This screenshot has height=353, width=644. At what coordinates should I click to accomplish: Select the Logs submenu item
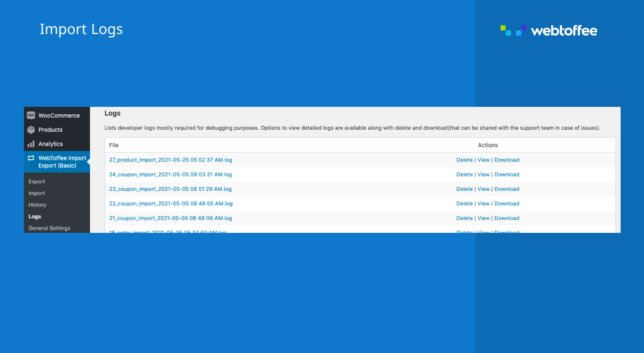pyautogui.click(x=35, y=216)
